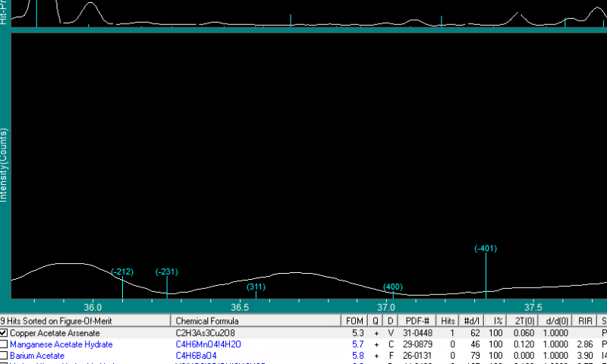Click the Hits column header

click(448, 321)
